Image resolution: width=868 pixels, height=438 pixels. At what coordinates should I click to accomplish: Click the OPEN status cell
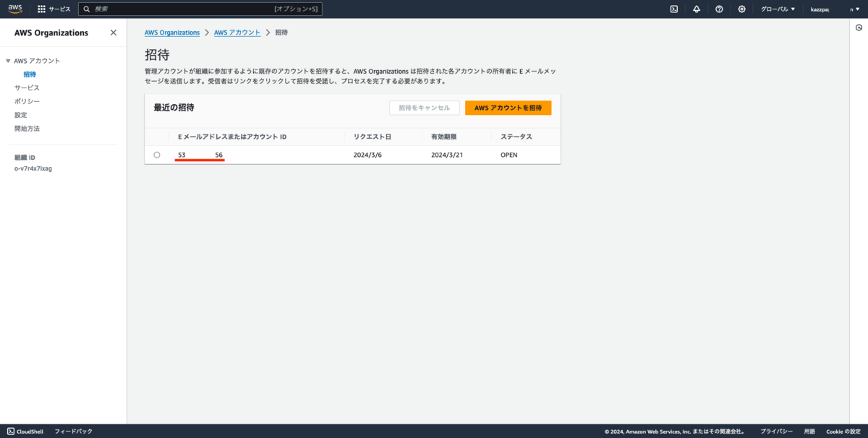(x=509, y=155)
